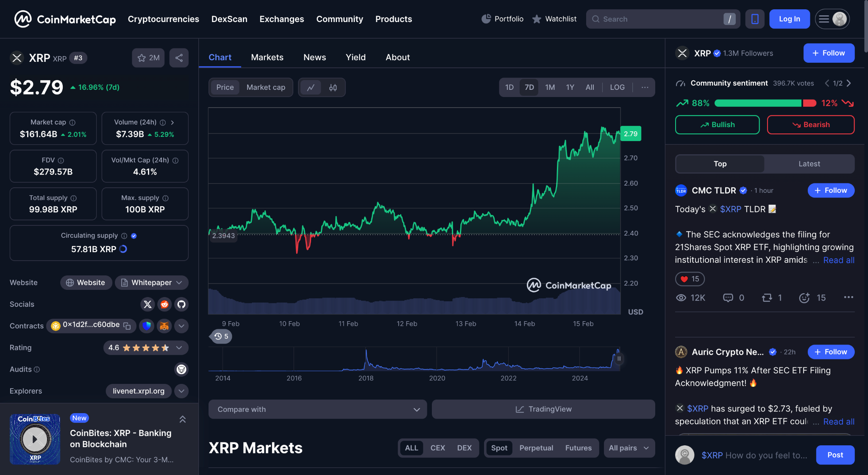The width and height of the screenshot is (868, 475).
Task: Click the search input field
Action: click(663, 19)
